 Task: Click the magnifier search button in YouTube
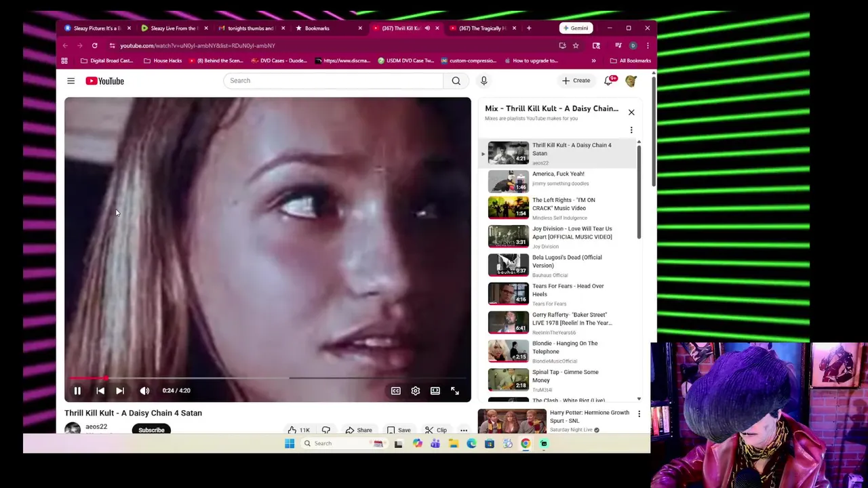point(456,81)
